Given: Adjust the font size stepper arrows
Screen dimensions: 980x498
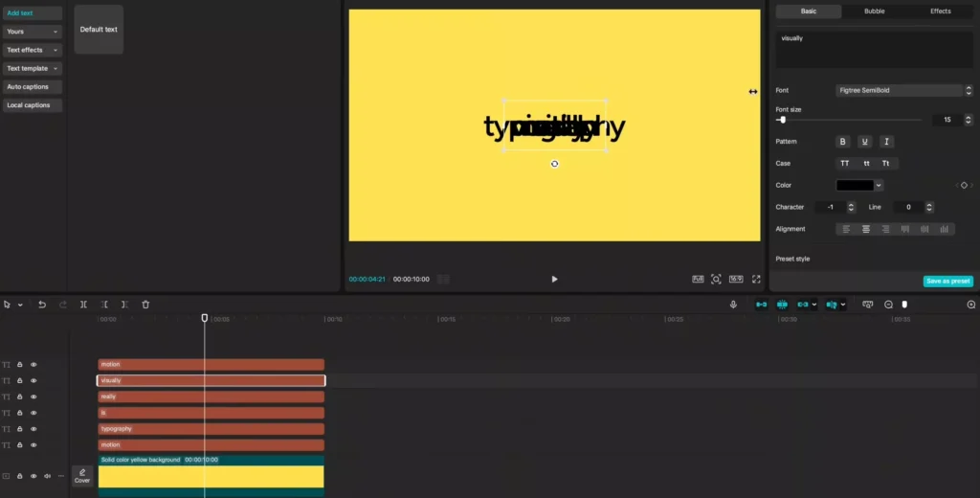Looking at the screenshot, I should point(969,120).
